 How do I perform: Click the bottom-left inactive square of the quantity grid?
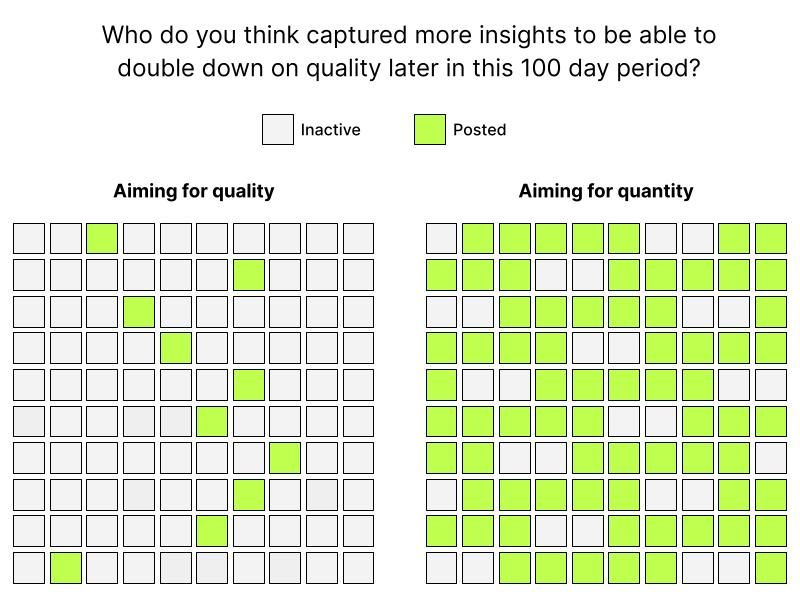tap(441, 568)
